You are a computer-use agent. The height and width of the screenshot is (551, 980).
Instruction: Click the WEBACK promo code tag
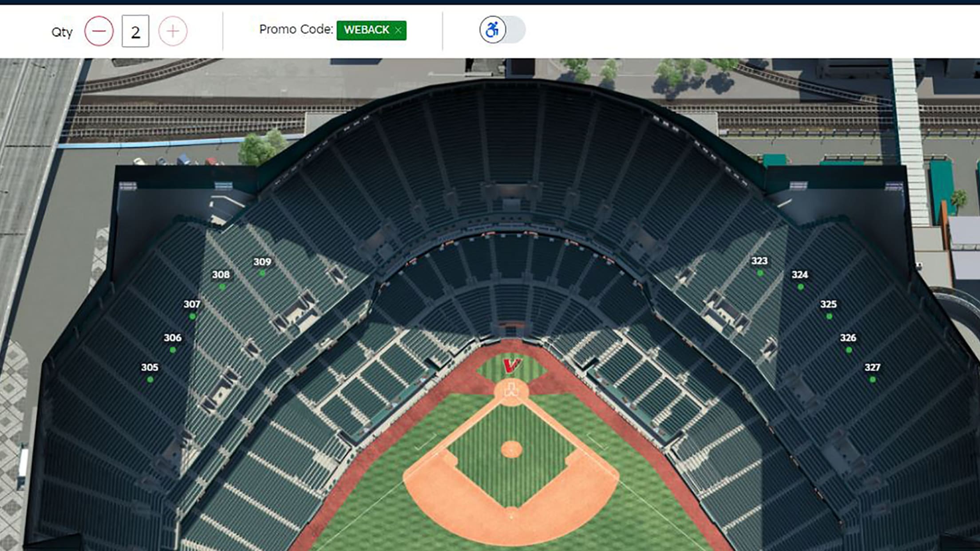point(366,30)
